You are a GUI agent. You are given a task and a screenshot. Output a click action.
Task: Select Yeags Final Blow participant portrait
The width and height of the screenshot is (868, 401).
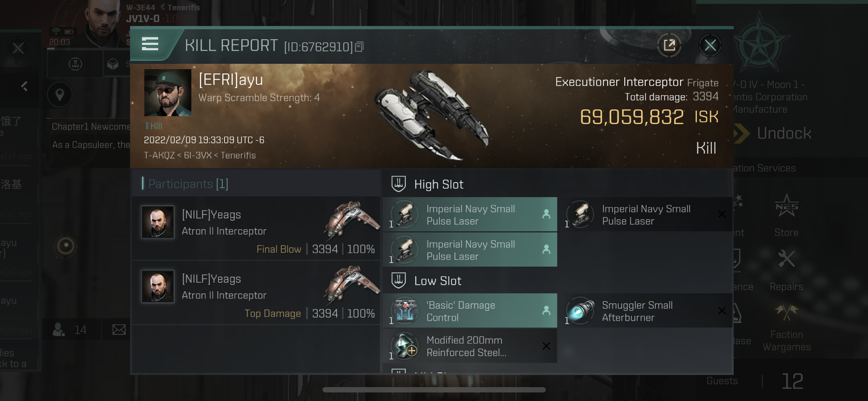coord(157,222)
